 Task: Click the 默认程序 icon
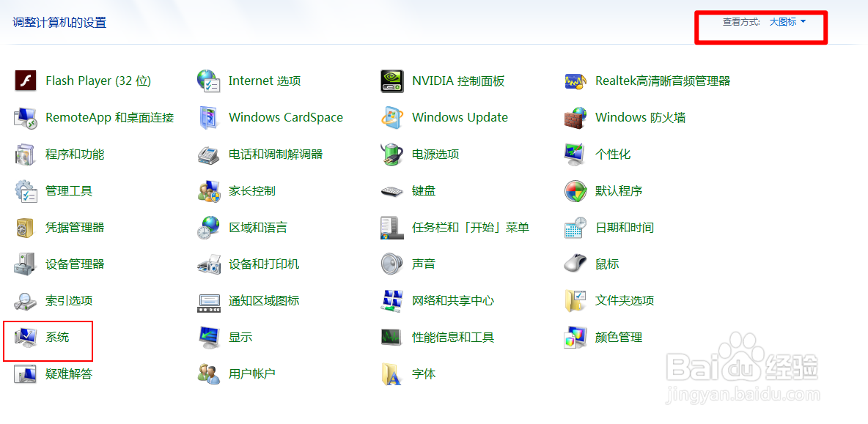(575, 190)
